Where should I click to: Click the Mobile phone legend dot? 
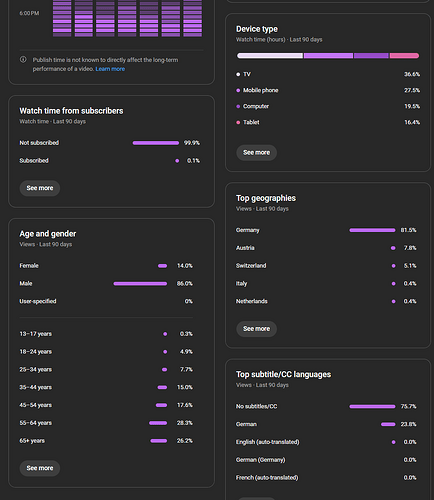point(238,90)
